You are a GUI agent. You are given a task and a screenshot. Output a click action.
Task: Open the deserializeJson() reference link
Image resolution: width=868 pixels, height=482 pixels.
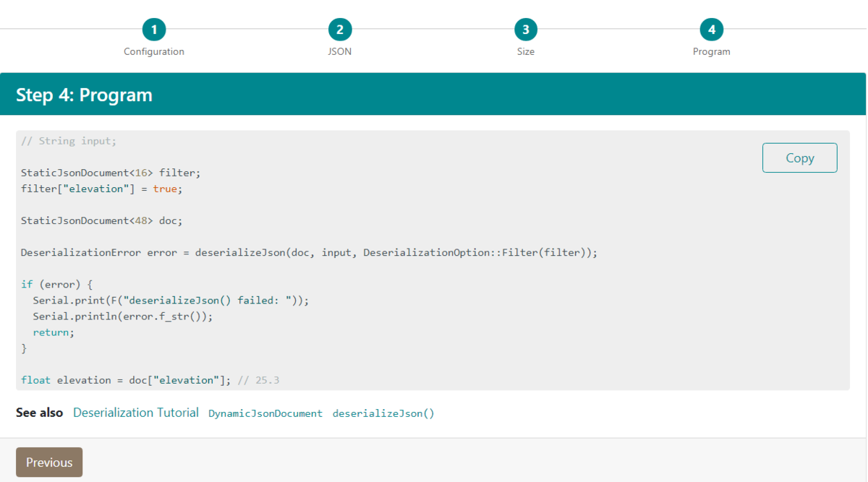383,413
